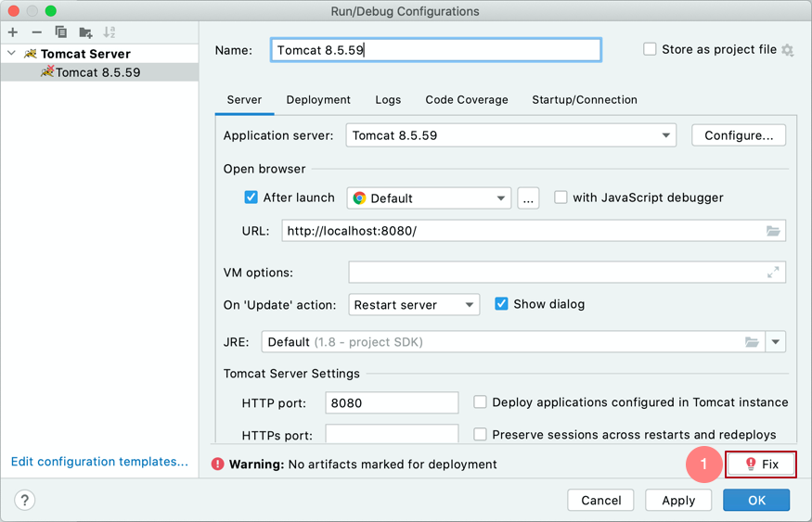Screen dimensions: 812x522
Task: Switch to the Deployment tab
Action: coord(318,100)
